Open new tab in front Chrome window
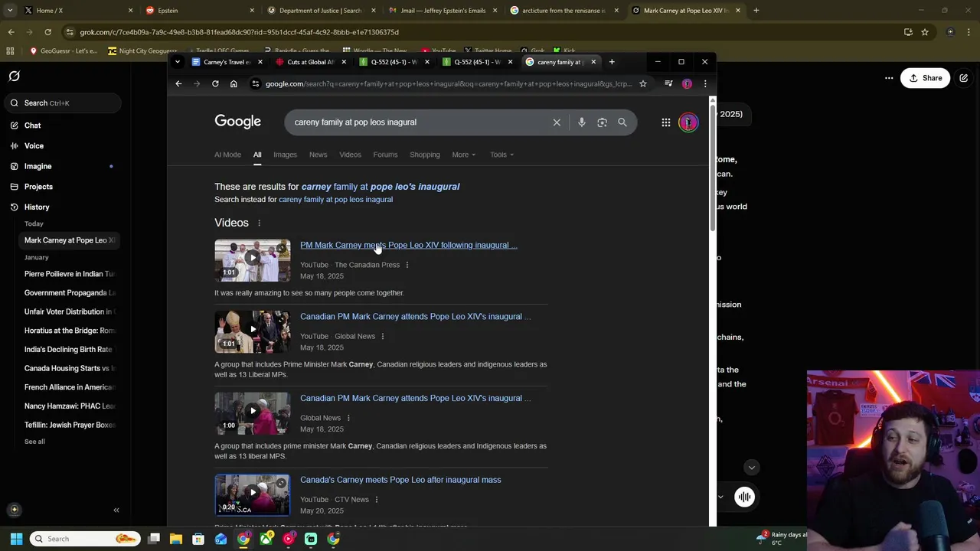The width and height of the screenshot is (980, 551). click(x=612, y=62)
